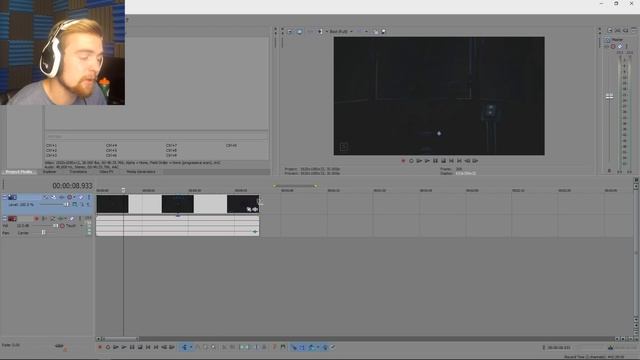Screen dimensions: 640x360
Task: Click the 00:00:08.933 timecode display
Action: (x=72, y=186)
